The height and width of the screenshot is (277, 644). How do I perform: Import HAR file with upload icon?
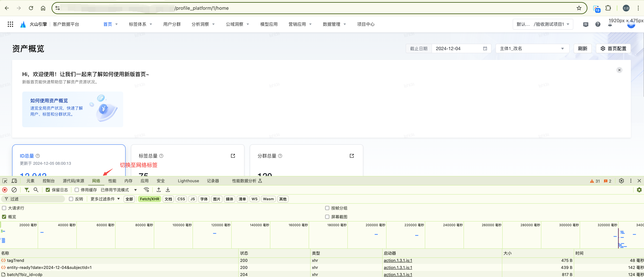tap(159, 190)
